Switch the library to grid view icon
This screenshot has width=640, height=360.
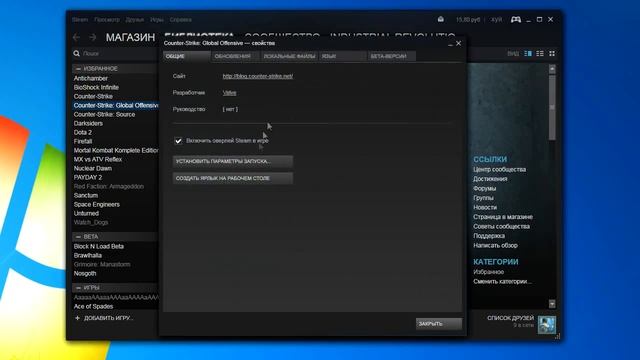(x=552, y=53)
